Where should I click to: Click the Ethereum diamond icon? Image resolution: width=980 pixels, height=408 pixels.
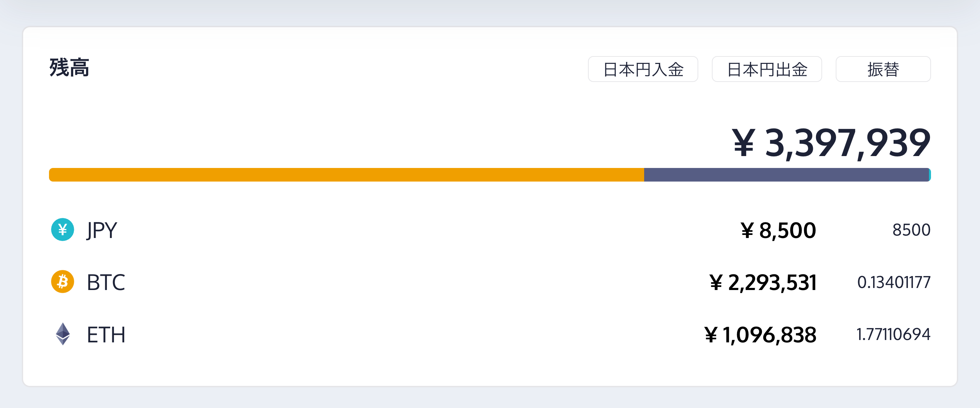click(63, 334)
